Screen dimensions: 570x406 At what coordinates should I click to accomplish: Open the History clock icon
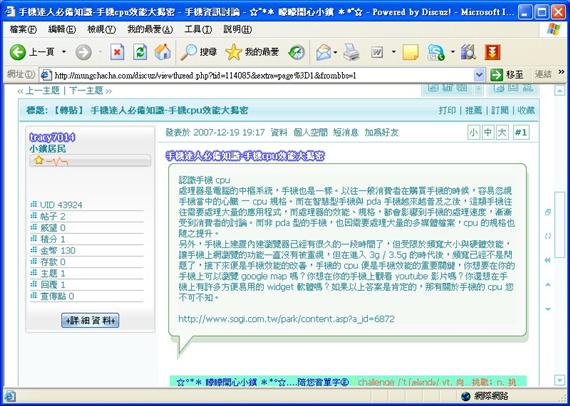297,53
